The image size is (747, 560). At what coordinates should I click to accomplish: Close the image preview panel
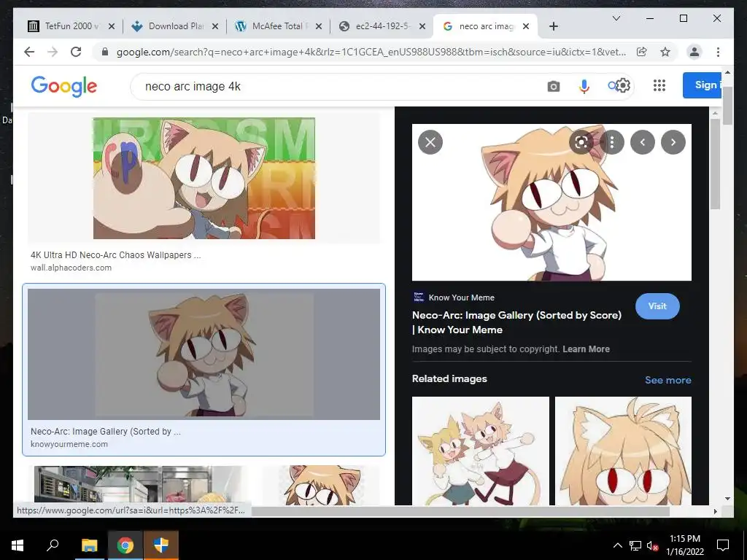tap(430, 142)
